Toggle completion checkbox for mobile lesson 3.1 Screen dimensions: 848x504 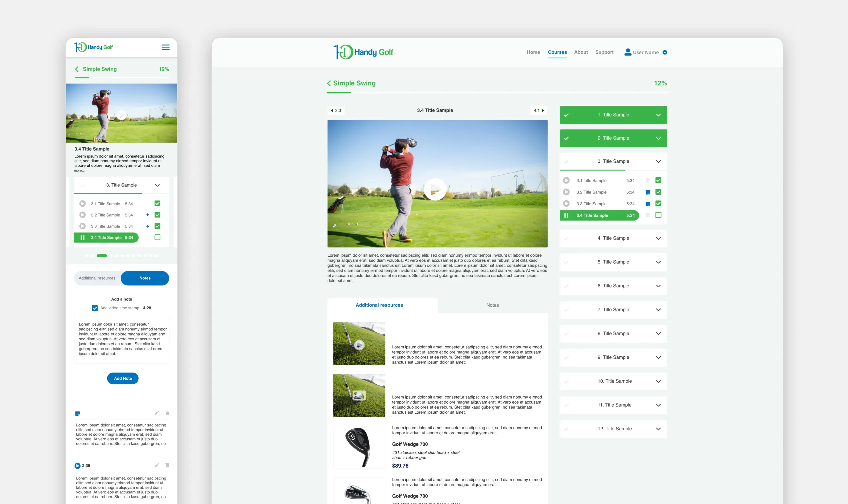coord(157,203)
